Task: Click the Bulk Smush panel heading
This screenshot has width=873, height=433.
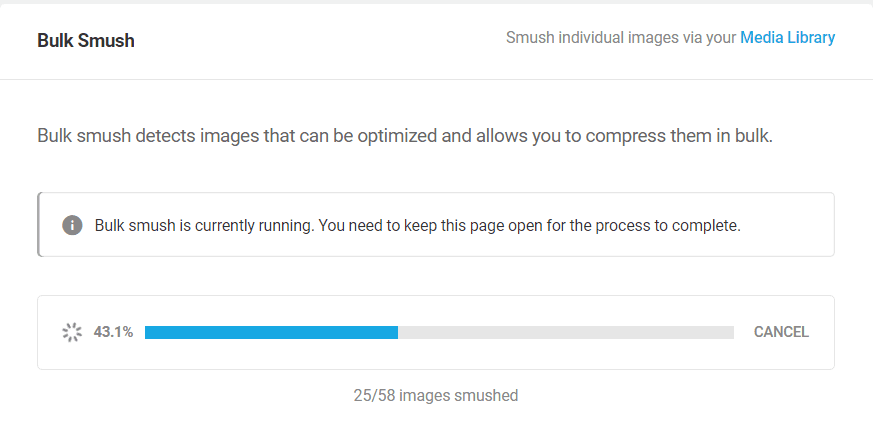Action: tap(86, 41)
